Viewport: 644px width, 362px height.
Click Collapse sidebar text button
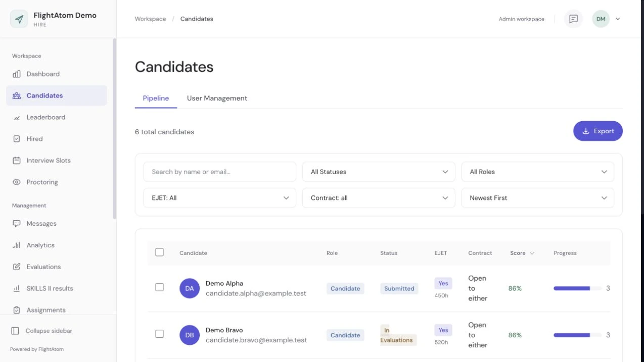tap(49, 331)
